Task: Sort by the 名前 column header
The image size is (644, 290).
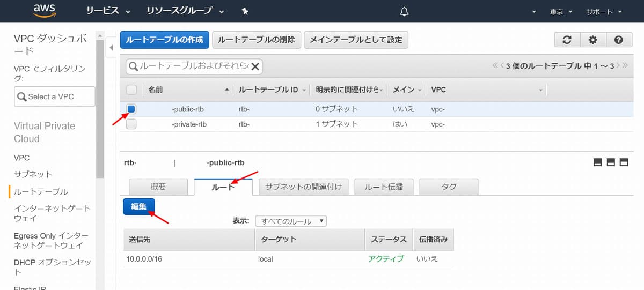Action: (x=189, y=90)
